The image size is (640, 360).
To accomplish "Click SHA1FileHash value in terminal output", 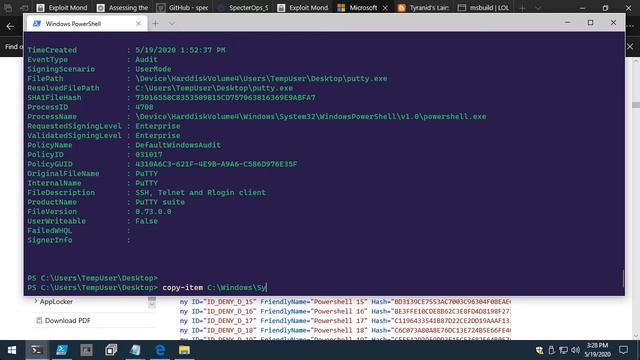I will coord(225,98).
